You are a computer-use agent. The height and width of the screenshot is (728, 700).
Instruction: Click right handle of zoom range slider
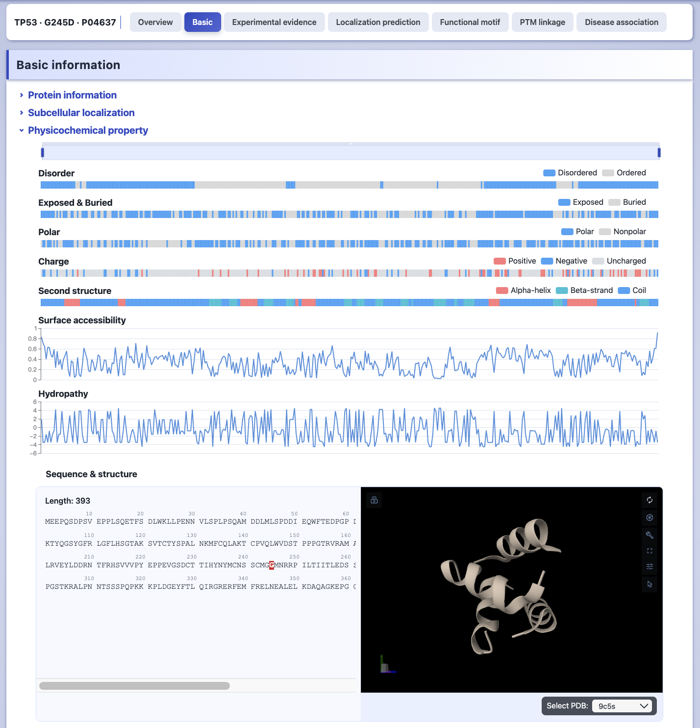[659, 152]
